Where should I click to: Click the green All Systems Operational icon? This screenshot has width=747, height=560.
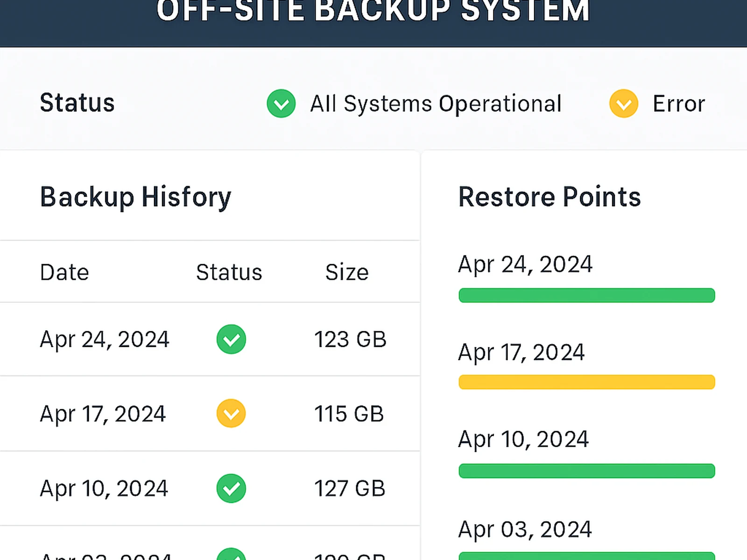(x=281, y=103)
